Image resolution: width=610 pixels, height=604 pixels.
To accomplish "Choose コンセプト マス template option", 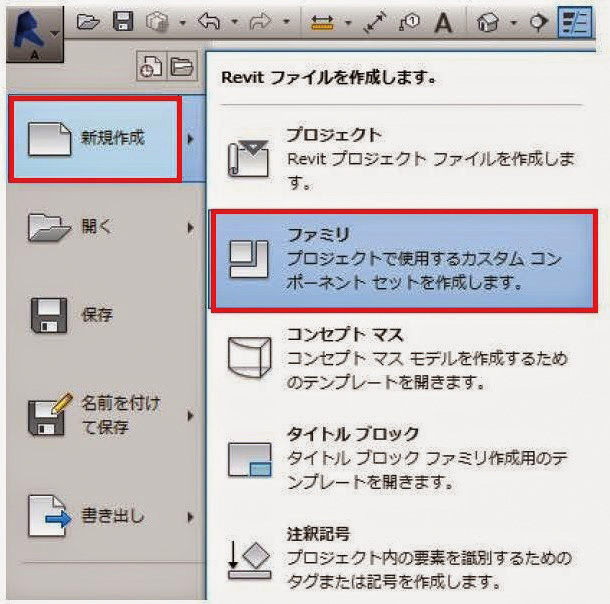I will 403,358.
